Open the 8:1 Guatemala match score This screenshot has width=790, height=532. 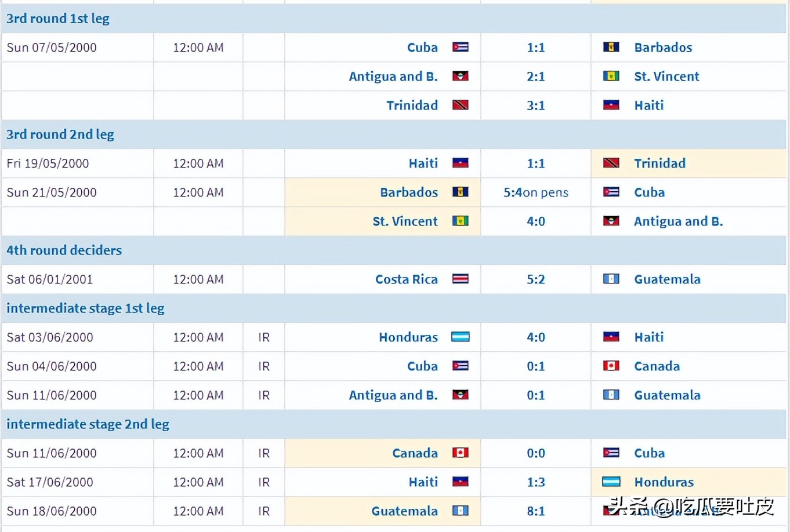[x=536, y=511]
